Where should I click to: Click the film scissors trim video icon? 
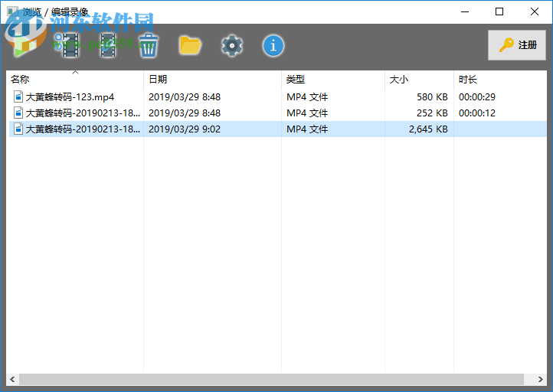[67, 45]
